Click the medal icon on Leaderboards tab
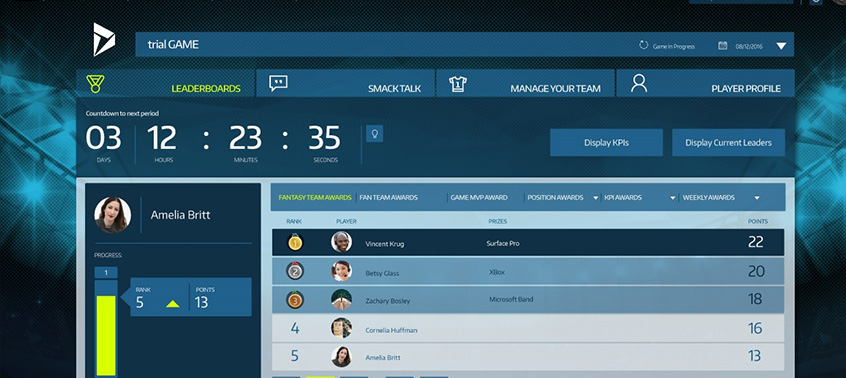The image size is (846, 378). coord(95,84)
